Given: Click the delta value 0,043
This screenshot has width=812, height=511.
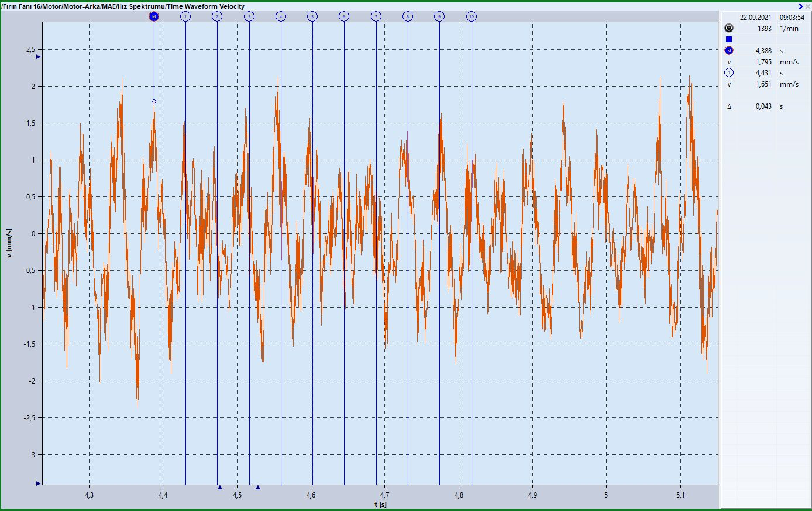Looking at the screenshot, I should (x=763, y=106).
